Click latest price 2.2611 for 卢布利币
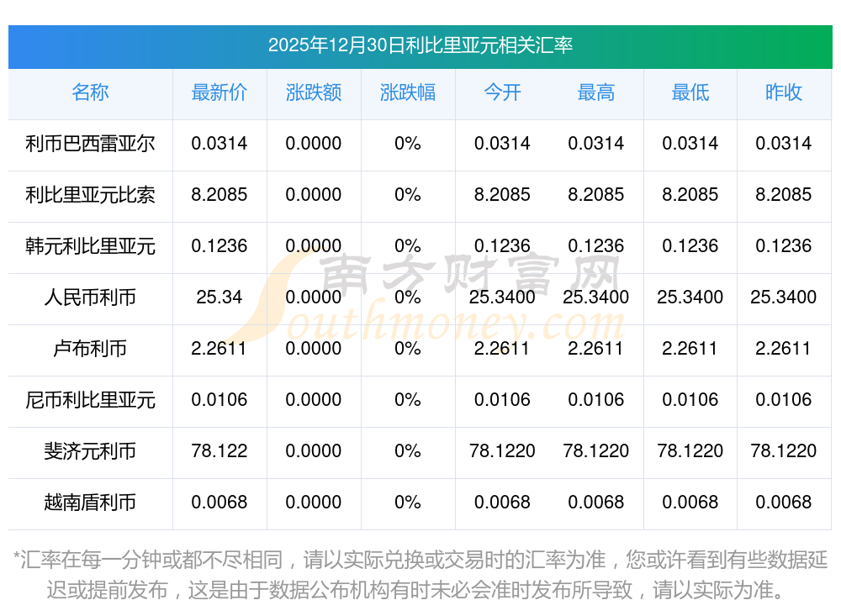Image resolution: width=841 pixels, height=616 pixels. tap(220, 349)
